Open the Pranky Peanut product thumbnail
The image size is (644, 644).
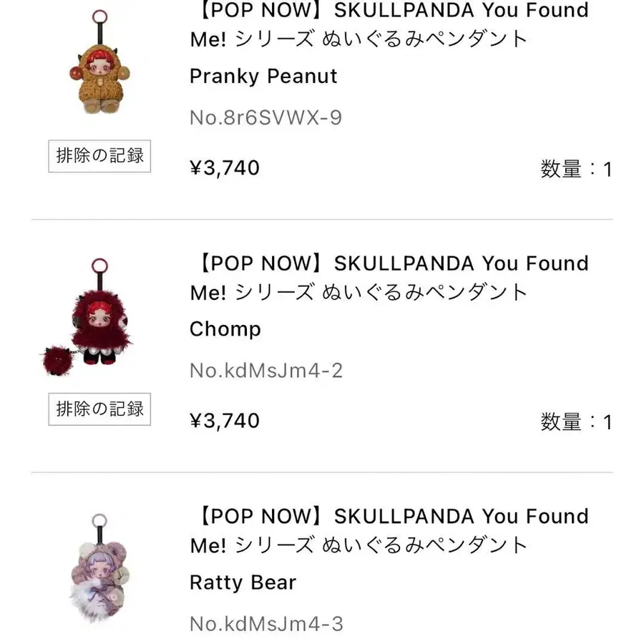point(99,68)
